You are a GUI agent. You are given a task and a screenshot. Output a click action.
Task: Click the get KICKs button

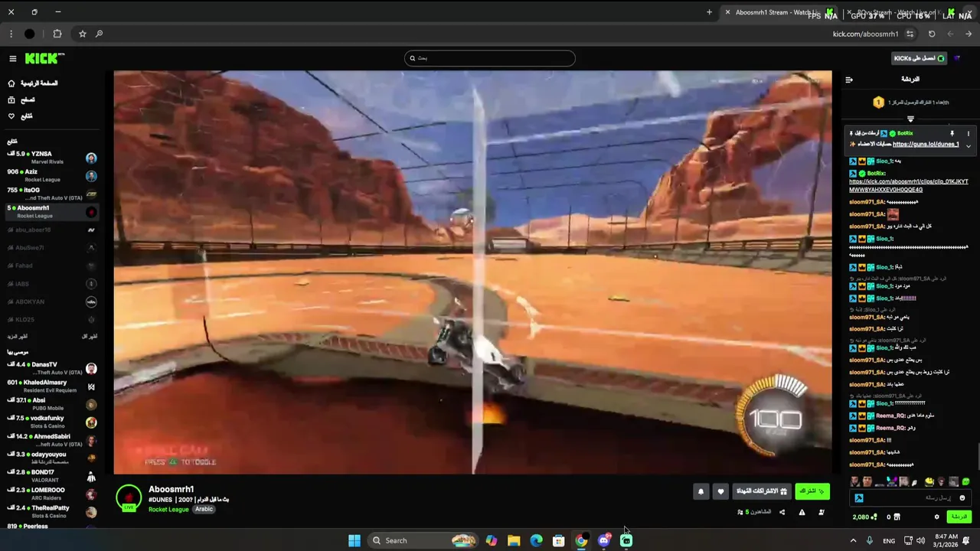pos(919,58)
